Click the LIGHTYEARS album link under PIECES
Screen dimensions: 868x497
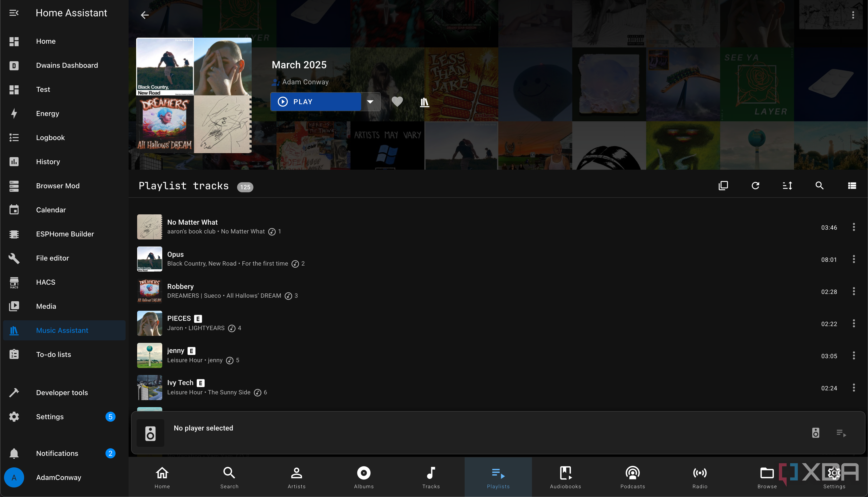coord(207,328)
